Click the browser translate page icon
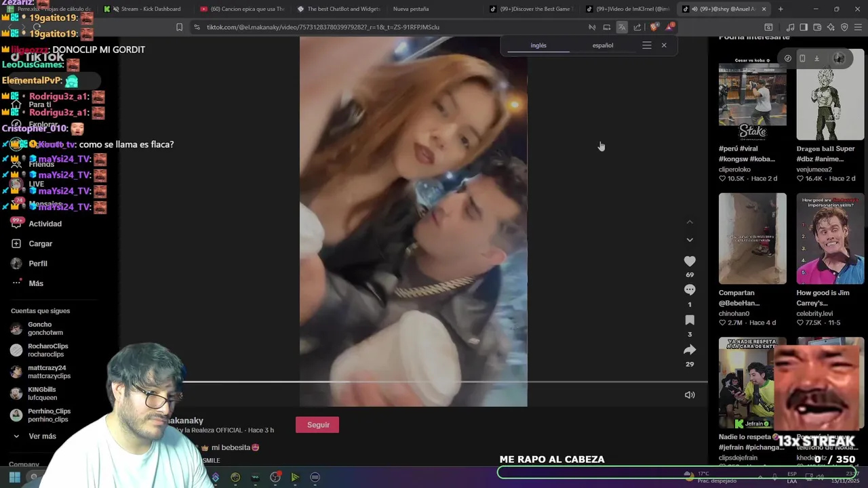This screenshot has height=488, width=868. [622, 27]
